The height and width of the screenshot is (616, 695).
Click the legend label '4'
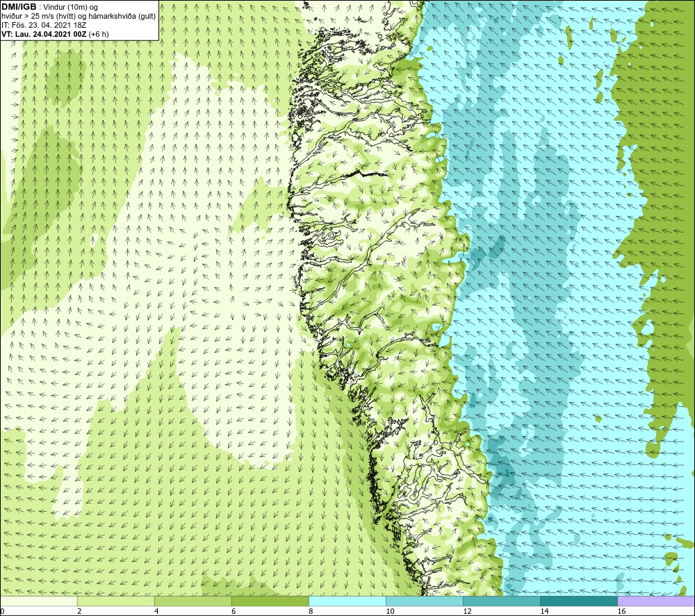(156, 612)
